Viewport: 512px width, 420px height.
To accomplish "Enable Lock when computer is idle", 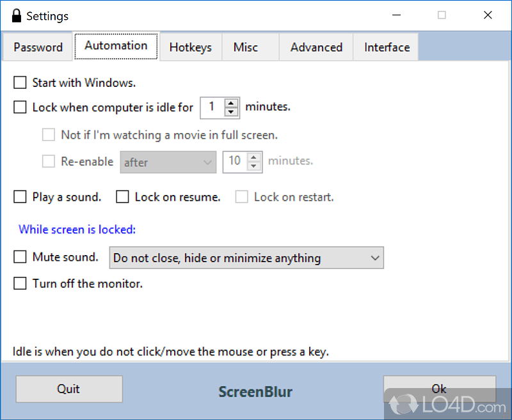I will [20, 107].
